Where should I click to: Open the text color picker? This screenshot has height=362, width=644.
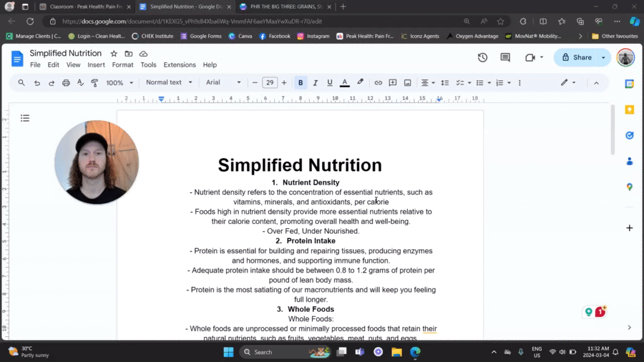345,82
